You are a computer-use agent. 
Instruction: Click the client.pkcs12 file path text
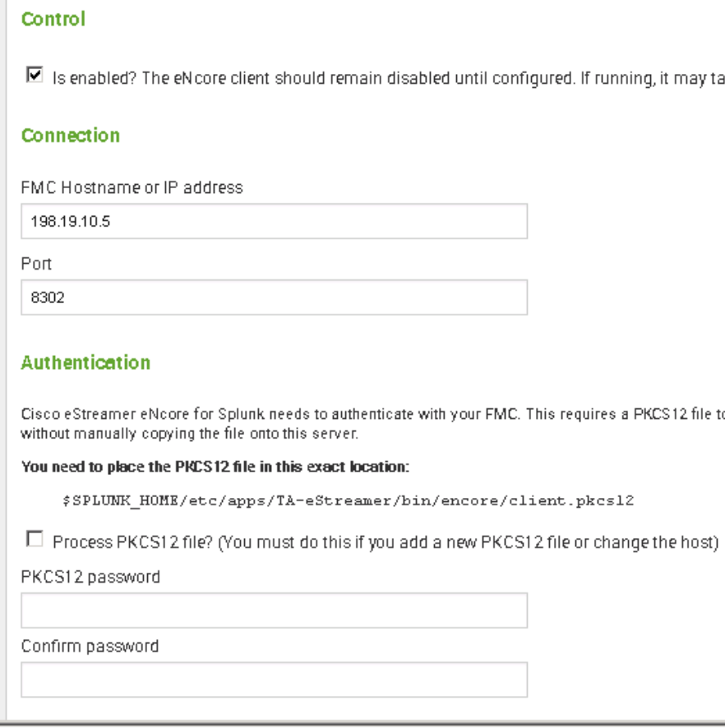(x=348, y=501)
